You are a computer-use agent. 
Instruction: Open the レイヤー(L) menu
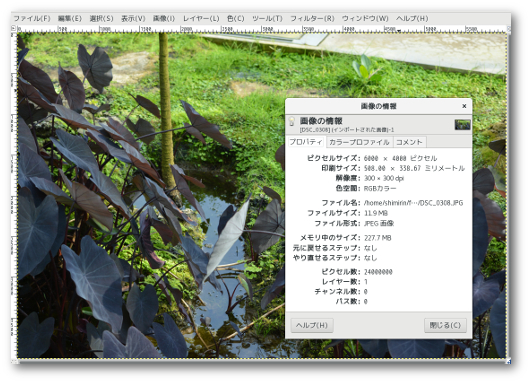point(201,18)
